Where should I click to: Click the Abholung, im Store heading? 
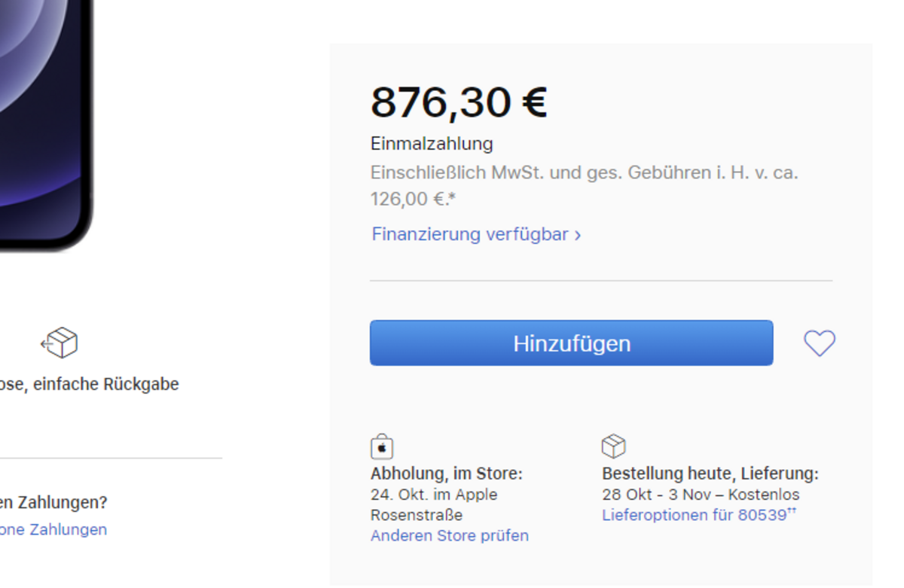coord(447,474)
